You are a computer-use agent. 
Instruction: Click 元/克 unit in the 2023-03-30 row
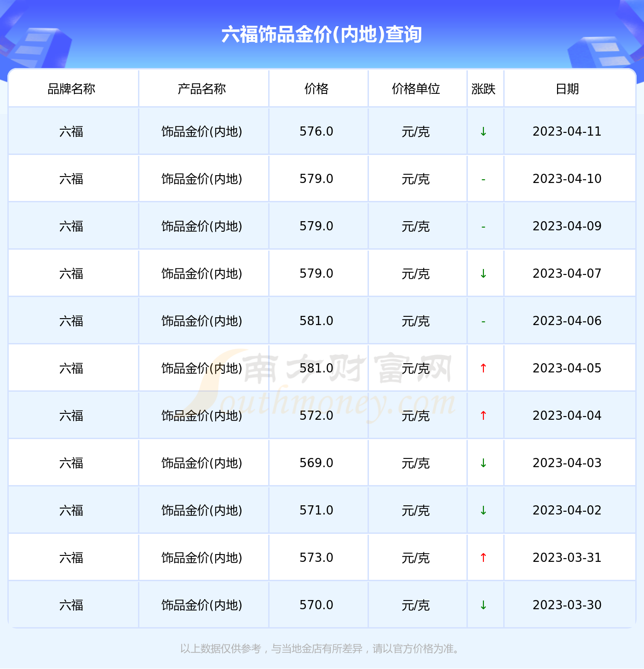(x=416, y=605)
